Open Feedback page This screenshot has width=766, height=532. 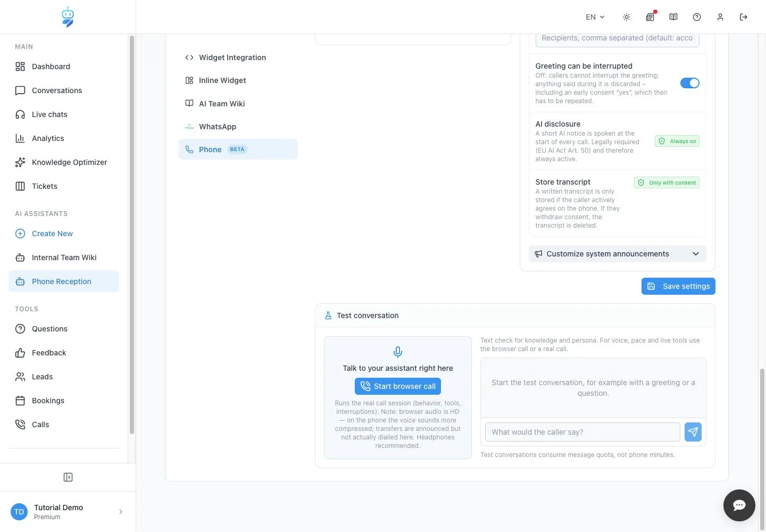pyautogui.click(x=64, y=353)
